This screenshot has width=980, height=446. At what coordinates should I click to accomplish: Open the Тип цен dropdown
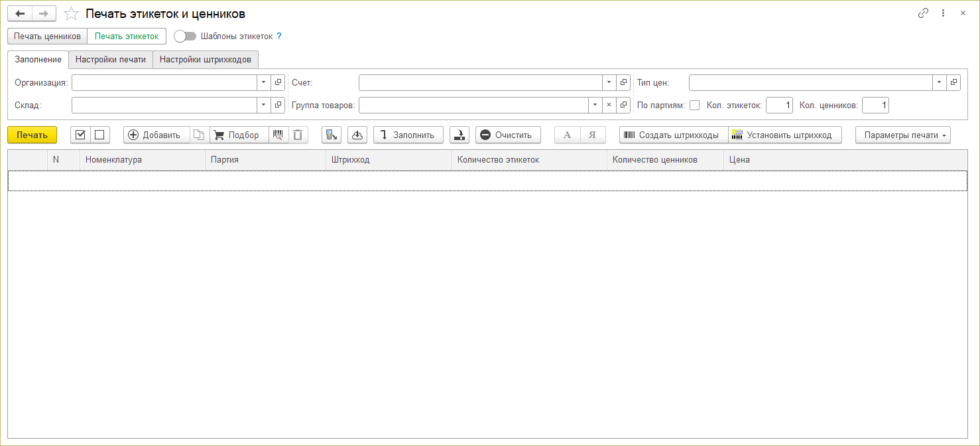point(939,82)
